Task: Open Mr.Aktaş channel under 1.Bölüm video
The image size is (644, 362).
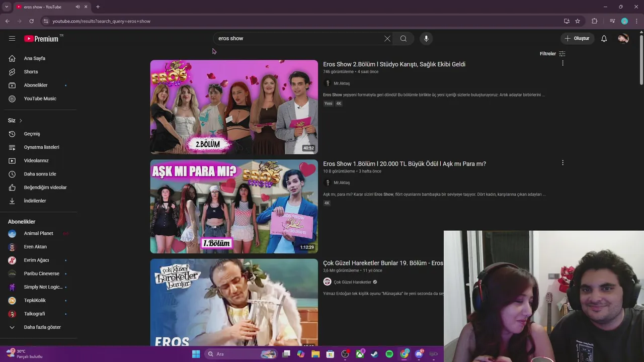Action: point(342,183)
